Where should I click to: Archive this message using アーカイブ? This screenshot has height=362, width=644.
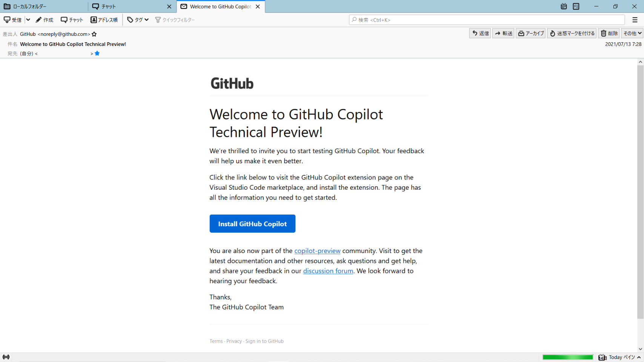[x=530, y=34]
